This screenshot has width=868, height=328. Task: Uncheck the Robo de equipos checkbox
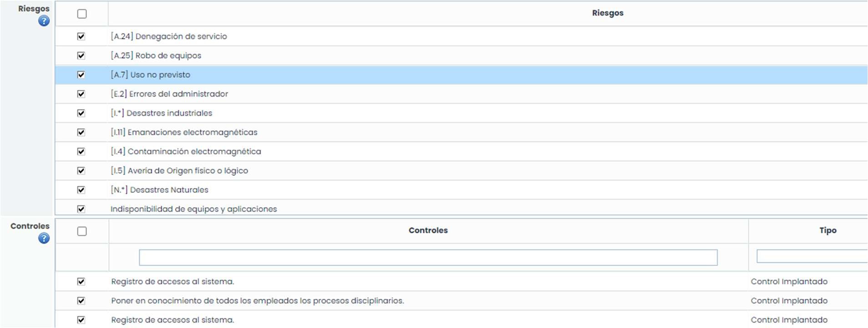81,56
